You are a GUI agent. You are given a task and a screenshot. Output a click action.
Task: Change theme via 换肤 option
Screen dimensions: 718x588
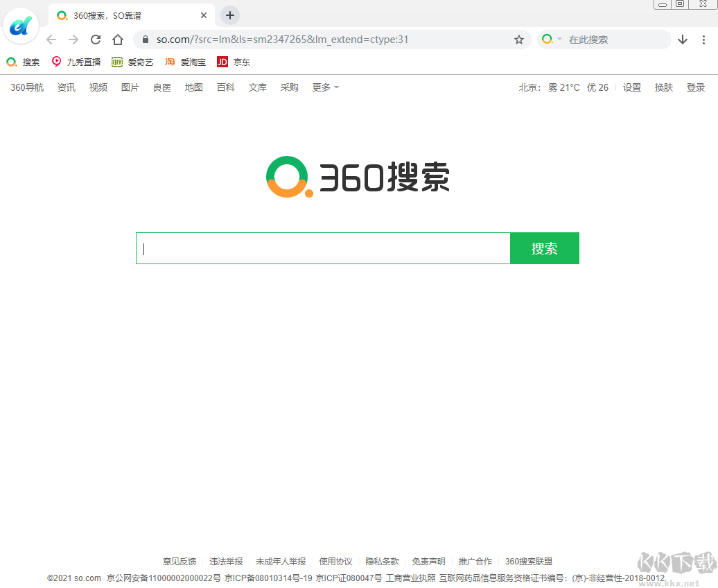coord(663,87)
